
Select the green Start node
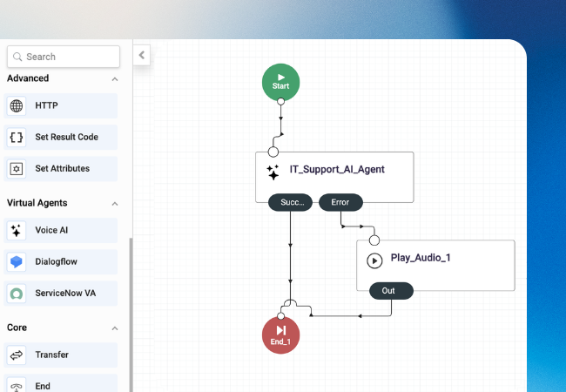pos(281,82)
